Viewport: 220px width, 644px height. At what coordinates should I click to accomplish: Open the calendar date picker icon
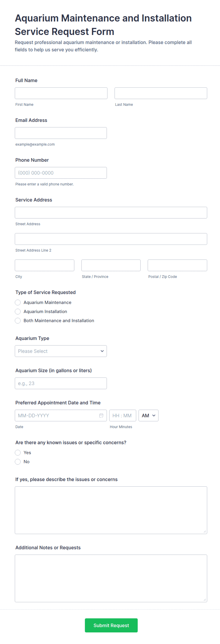(x=101, y=415)
